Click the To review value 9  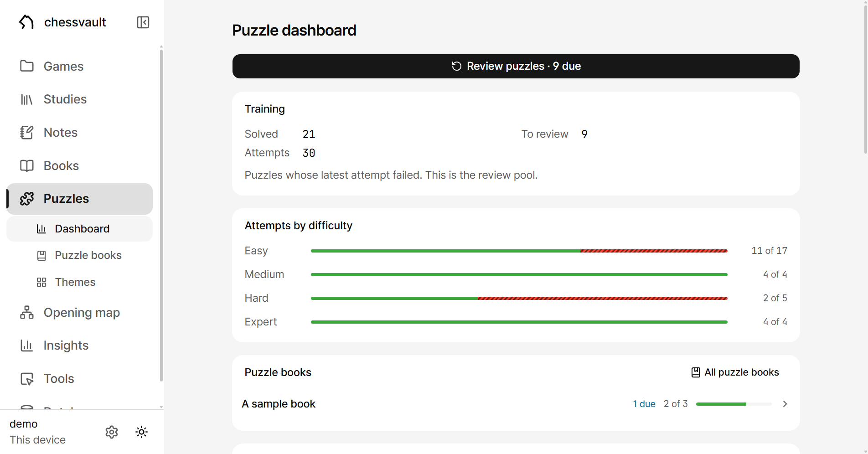click(x=584, y=134)
